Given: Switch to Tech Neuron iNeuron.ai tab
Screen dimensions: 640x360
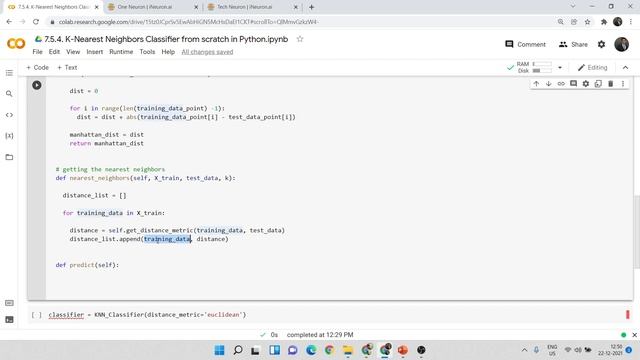Looking at the screenshot, I should point(253,7).
